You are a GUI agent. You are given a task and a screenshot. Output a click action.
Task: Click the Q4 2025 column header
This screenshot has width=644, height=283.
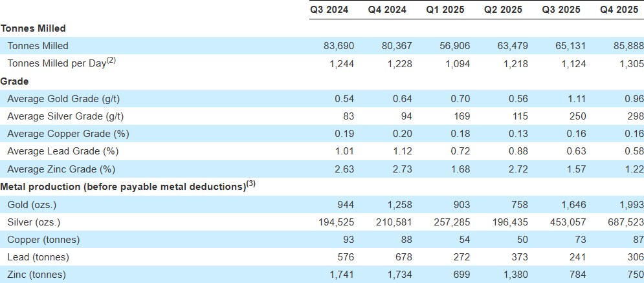(620, 10)
